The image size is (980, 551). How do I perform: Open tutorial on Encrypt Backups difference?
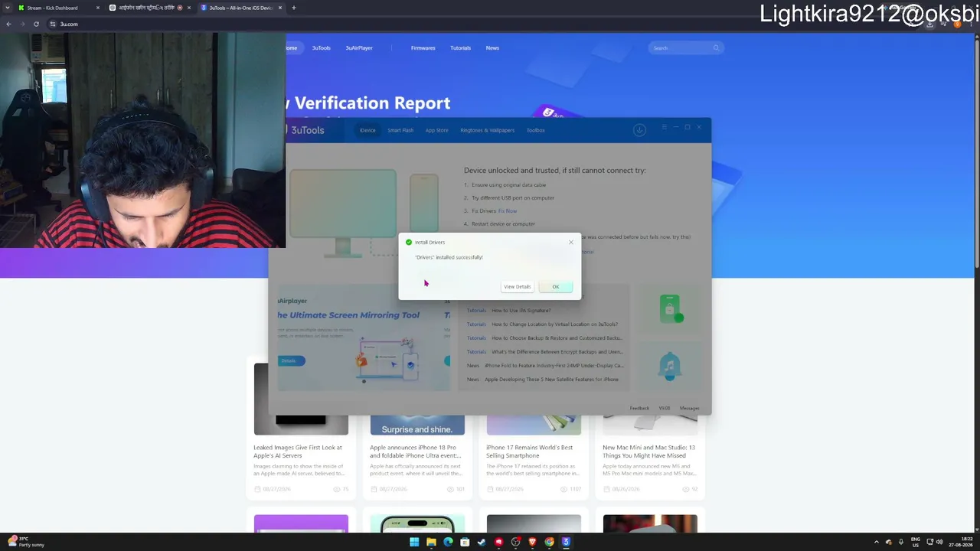coord(557,352)
